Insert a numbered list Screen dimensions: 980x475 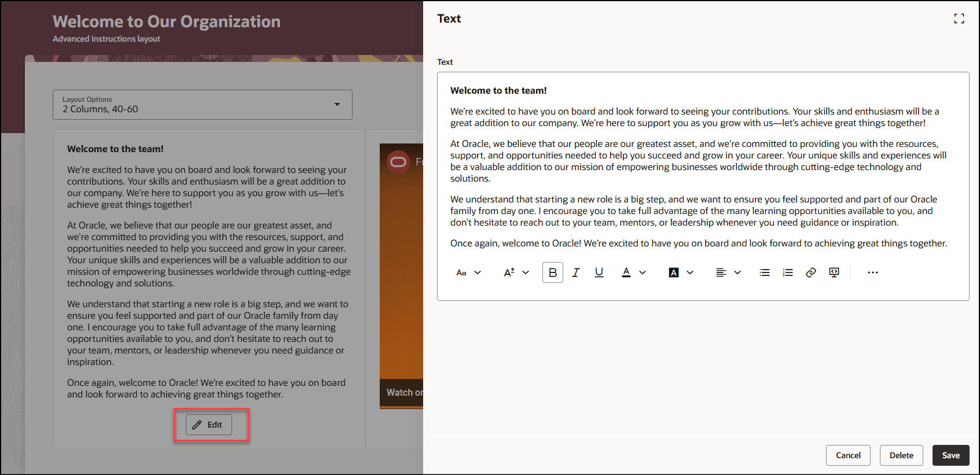click(x=788, y=273)
